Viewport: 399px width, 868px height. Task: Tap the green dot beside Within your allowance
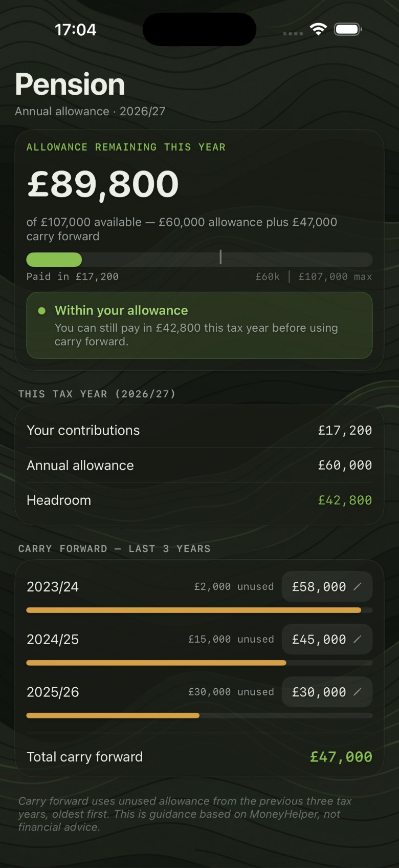tap(42, 310)
